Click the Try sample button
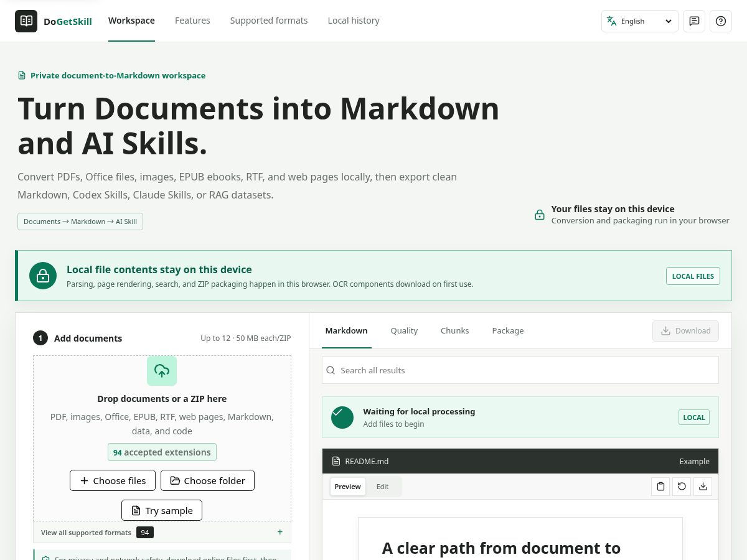 (x=162, y=510)
